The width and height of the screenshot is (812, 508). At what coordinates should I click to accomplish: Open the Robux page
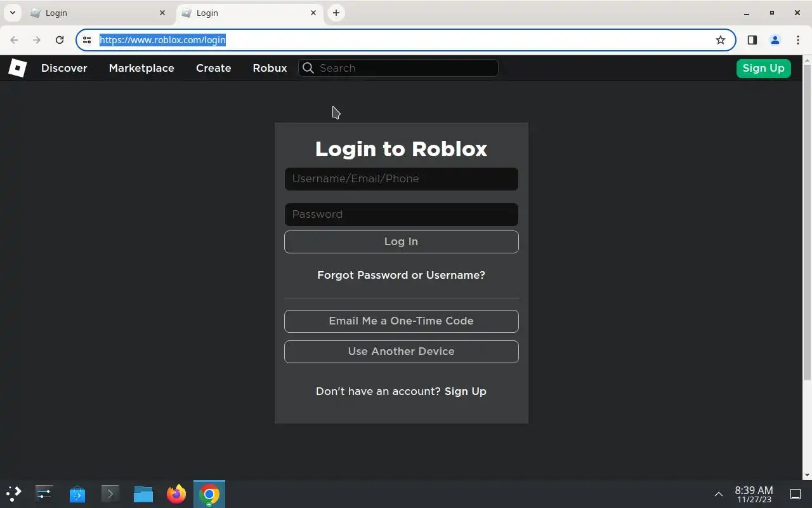pyautogui.click(x=270, y=68)
